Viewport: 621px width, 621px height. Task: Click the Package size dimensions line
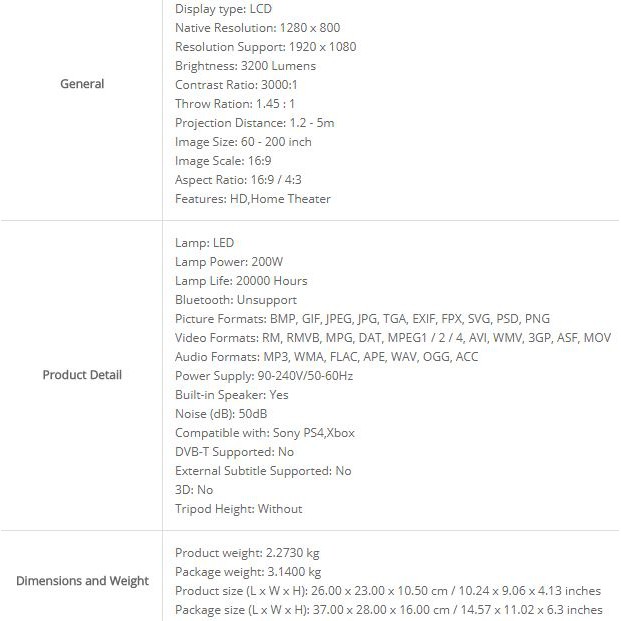(x=388, y=609)
